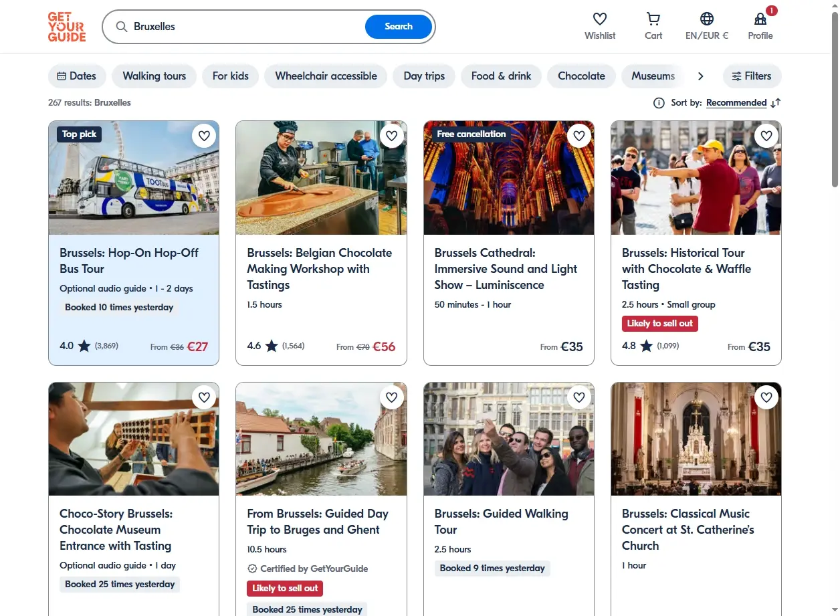The width and height of the screenshot is (840, 616).
Task: Open the EN/EUR € globe icon
Action: click(707, 19)
